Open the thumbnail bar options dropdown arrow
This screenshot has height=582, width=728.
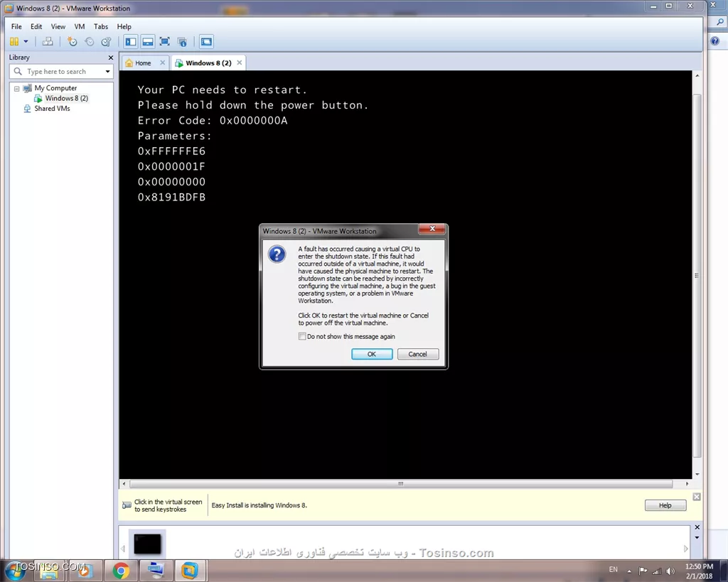pyautogui.click(x=697, y=538)
